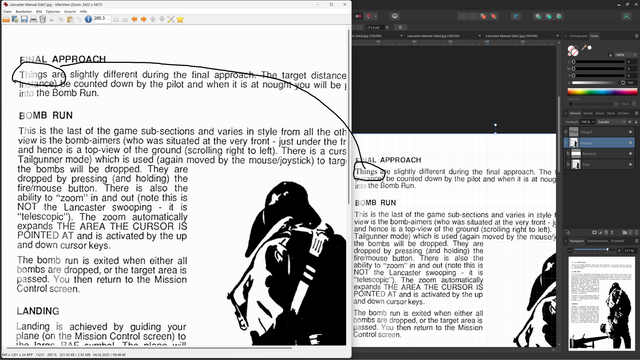Open IrfanView settings tools icon
This screenshot has width=640, height=360.
pyautogui.click(x=171, y=19)
